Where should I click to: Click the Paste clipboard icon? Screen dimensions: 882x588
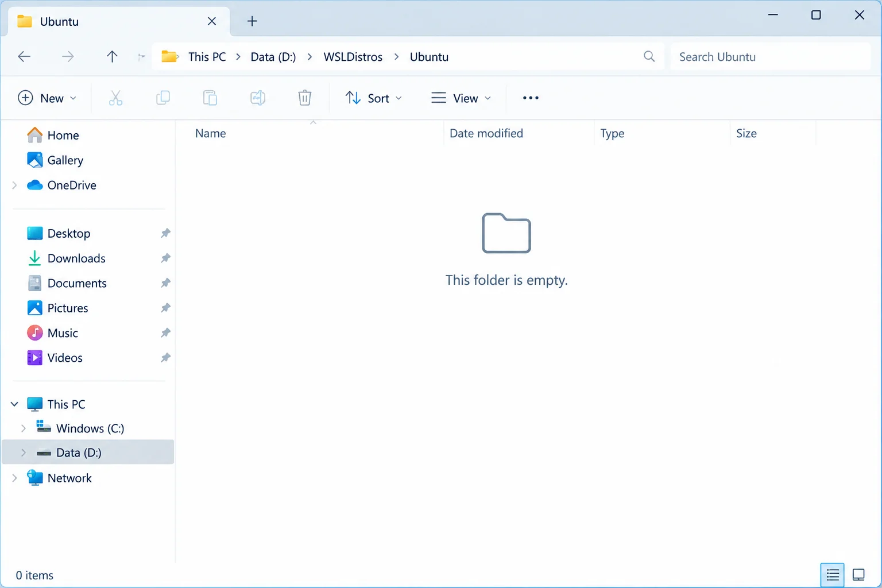pos(210,98)
